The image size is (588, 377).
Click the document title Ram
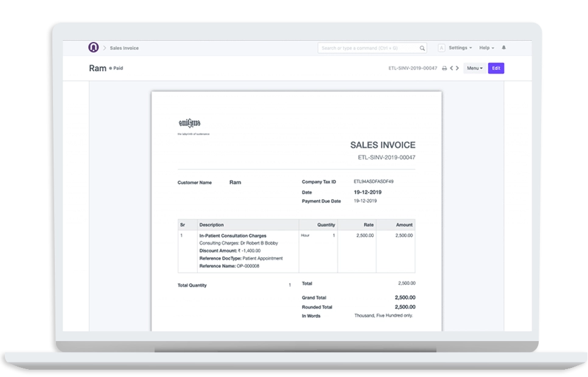[x=97, y=68]
